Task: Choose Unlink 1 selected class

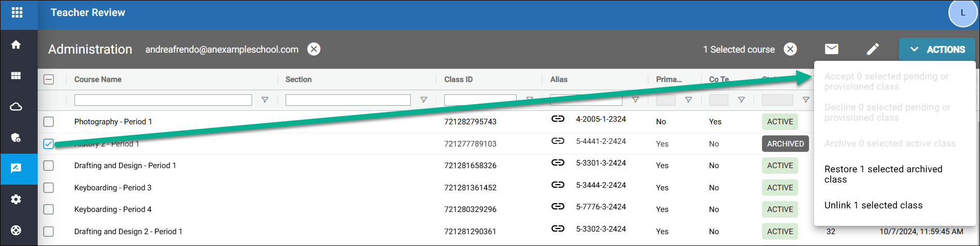Action: (x=873, y=205)
